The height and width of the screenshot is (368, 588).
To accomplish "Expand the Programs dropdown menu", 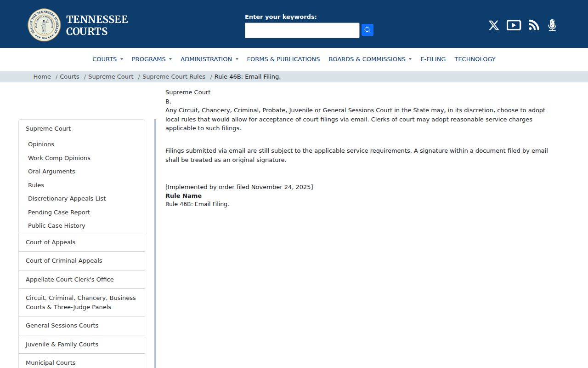I will tap(152, 59).
